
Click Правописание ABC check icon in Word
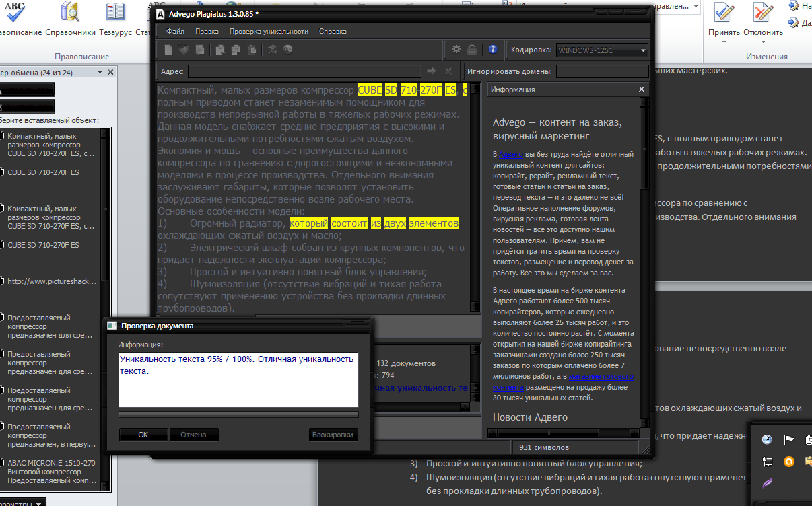(15, 11)
